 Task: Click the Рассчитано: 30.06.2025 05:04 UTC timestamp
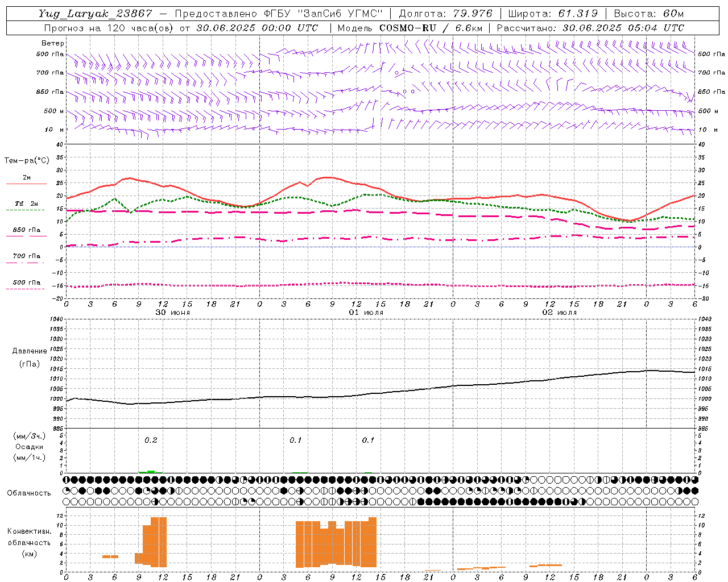[x=590, y=28]
